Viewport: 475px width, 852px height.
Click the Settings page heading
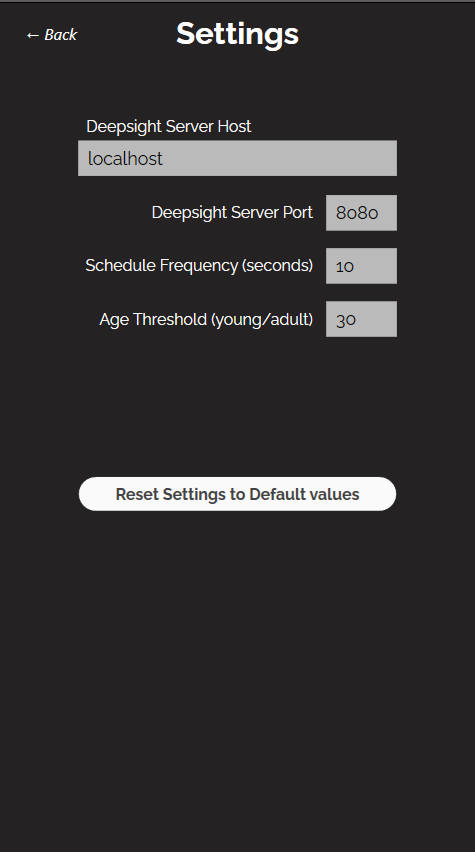point(238,34)
